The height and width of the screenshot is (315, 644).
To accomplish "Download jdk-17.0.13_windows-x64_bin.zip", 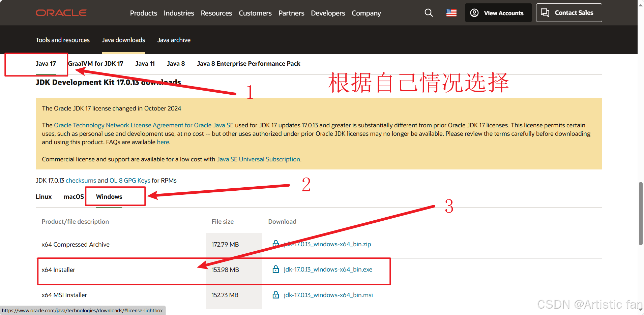I will [x=327, y=244].
